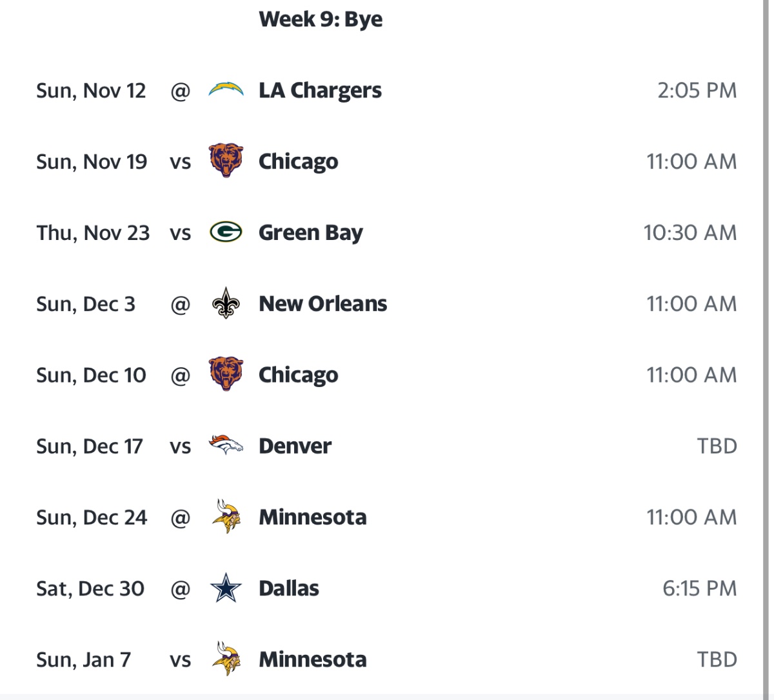The width and height of the screenshot is (774, 700).
Task: Click the Week 9: Bye heading
Action: (x=321, y=19)
